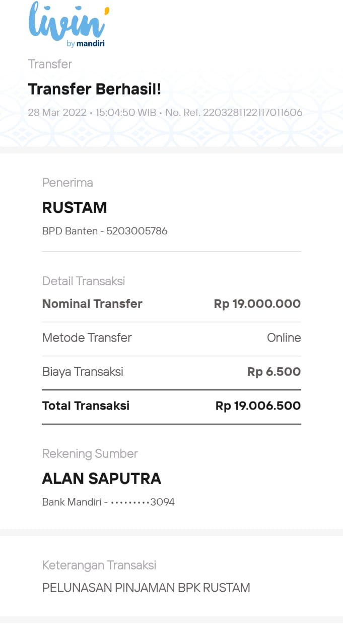Viewport: 343px width, 644px height.
Task: Click the "Rekening Sumber" section label
Action: [90, 454]
